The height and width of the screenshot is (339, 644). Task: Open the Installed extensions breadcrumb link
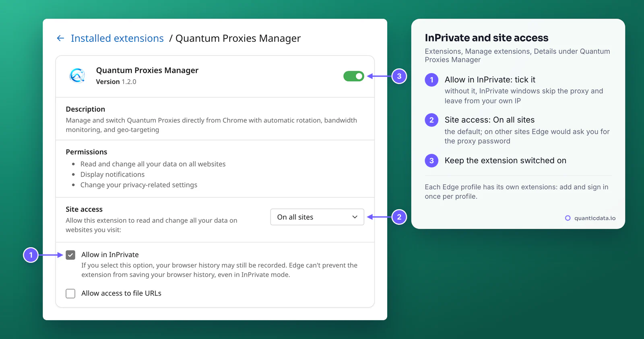(117, 38)
